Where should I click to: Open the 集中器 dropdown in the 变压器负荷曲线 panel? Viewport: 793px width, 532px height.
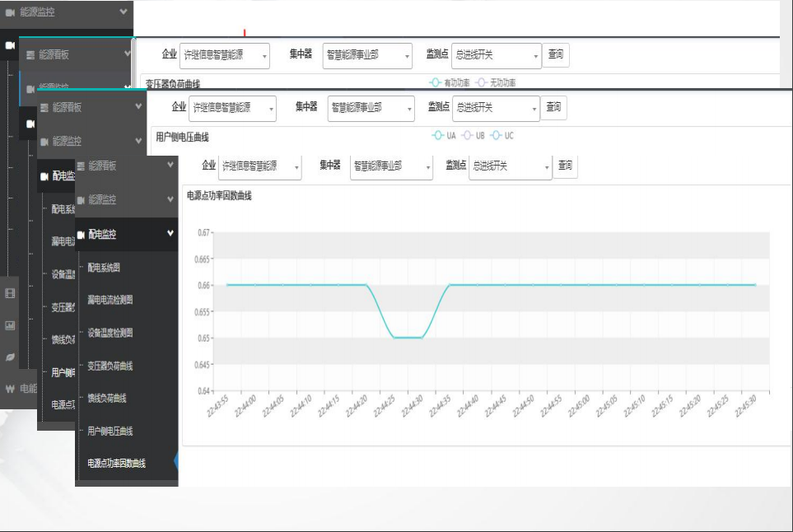[x=367, y=55]
